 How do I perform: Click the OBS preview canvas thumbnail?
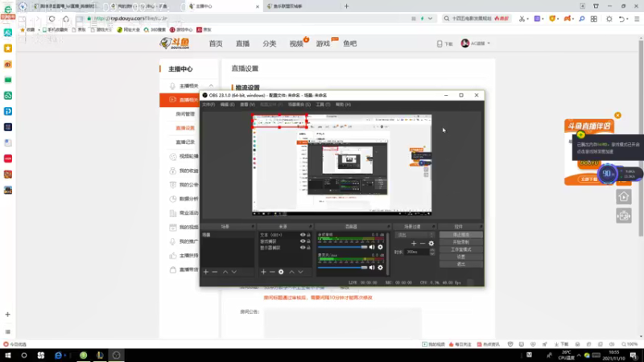341,165
